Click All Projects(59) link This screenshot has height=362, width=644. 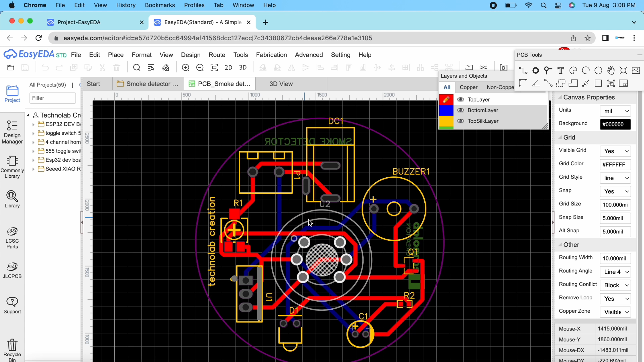[x=48, y=85]
